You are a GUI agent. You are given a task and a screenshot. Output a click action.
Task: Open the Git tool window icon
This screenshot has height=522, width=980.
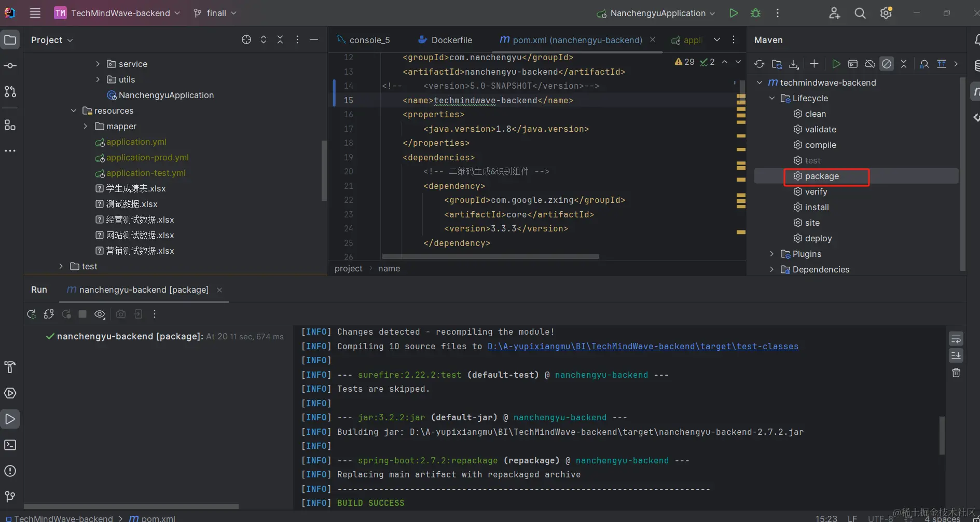10,497
